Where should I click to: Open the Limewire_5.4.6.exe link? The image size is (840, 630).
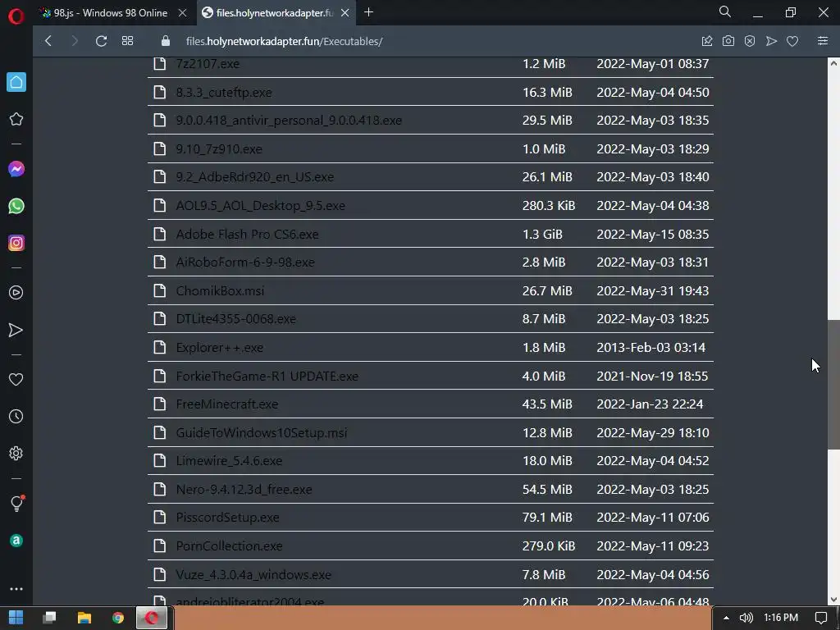pyautogui.click(x=229, y=461)
